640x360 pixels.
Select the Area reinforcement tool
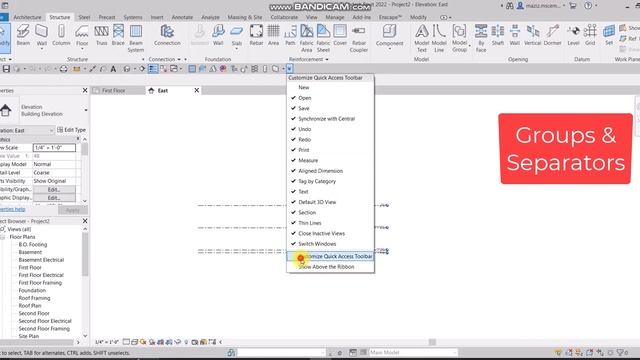[273, 35]
